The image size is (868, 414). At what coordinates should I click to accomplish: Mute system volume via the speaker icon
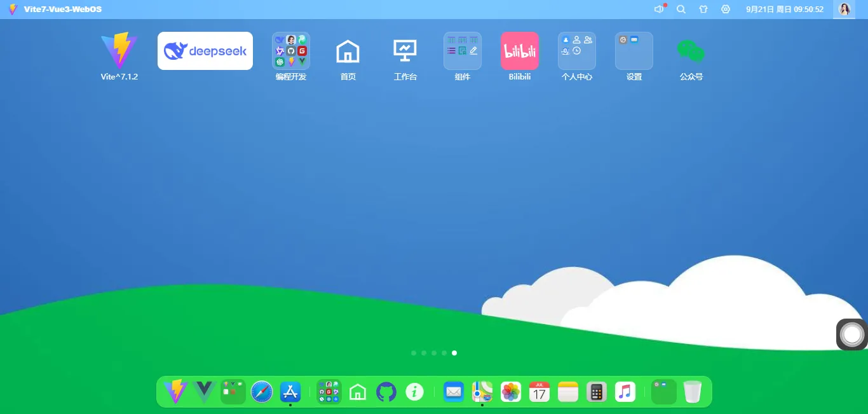point(658,9)
